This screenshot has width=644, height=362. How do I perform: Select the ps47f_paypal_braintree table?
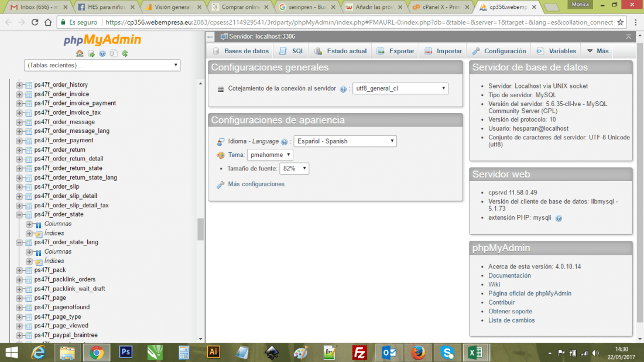coord(66,335)
